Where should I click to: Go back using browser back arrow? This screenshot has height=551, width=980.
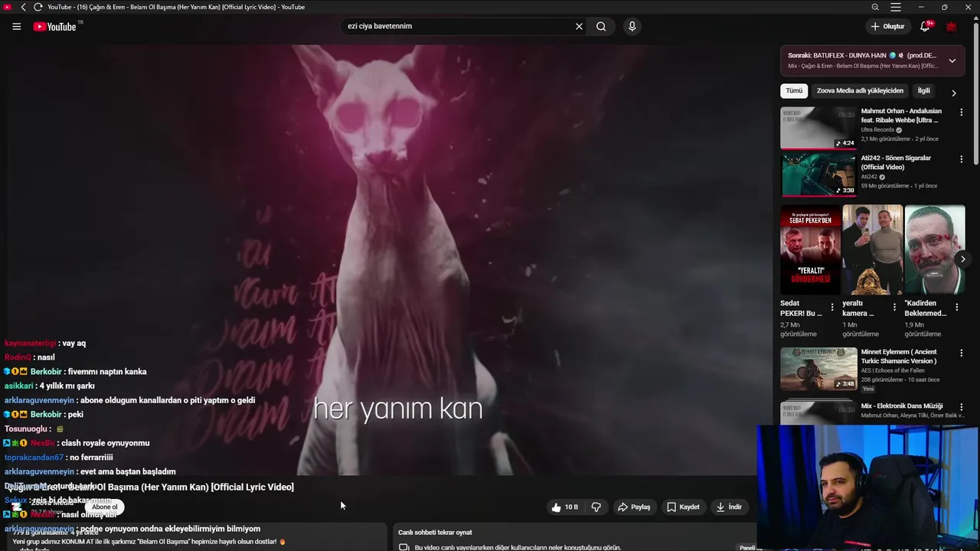coord(23,7)
